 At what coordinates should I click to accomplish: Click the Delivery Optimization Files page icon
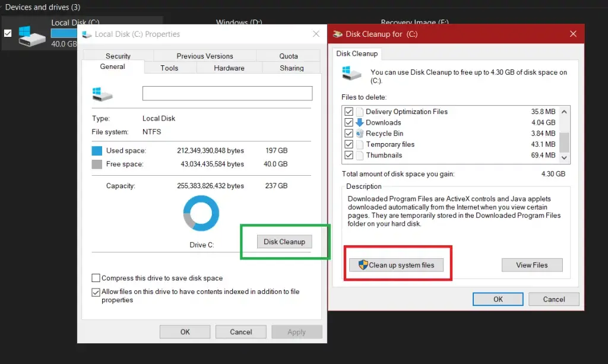coord(359,112)
